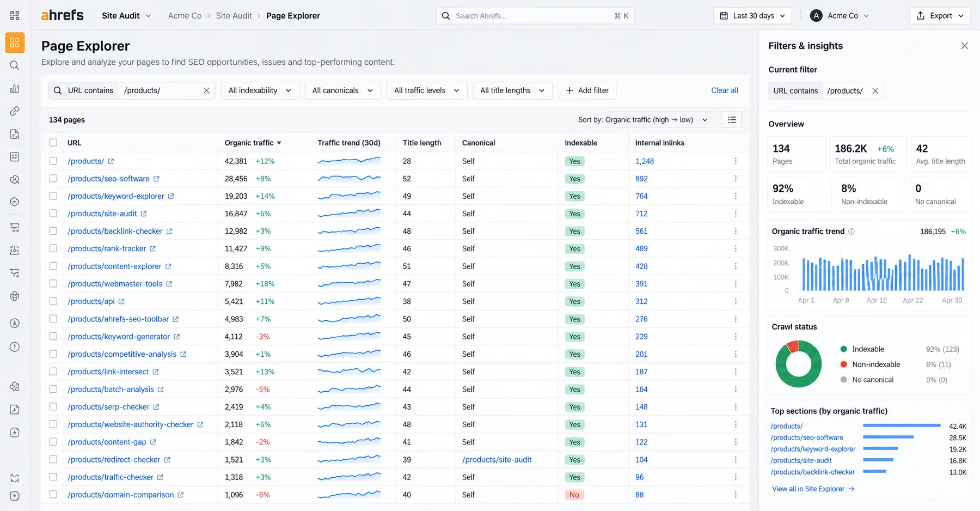The width and height of the screenshot is (980, 511).
Task: Open the All title lengths dropdown
Action: click(512, 90)
